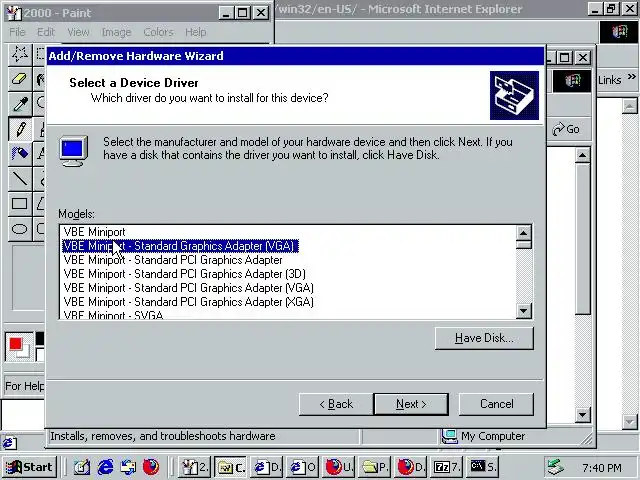640x480 pixels.
Task: Pick the black swatch in Paint's palette
Action: click(40, 338)
